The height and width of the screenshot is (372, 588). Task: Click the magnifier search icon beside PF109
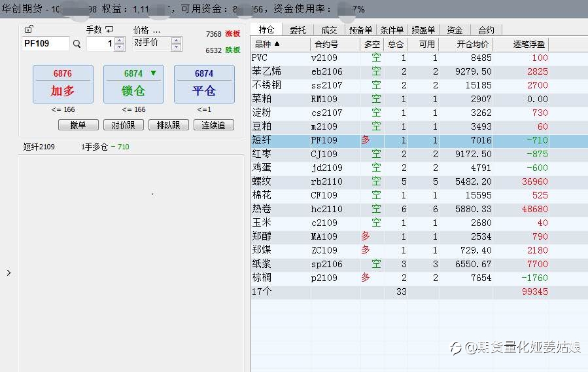coord(77,44)
